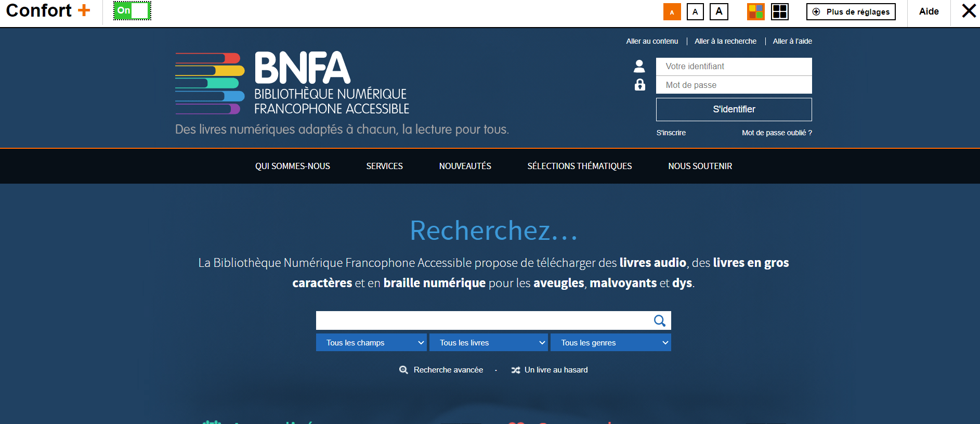Image resolution: width=980 pixels, height=424 pixels.
Task: Click the Confort+ logo
Action: (x=48, y=10)
